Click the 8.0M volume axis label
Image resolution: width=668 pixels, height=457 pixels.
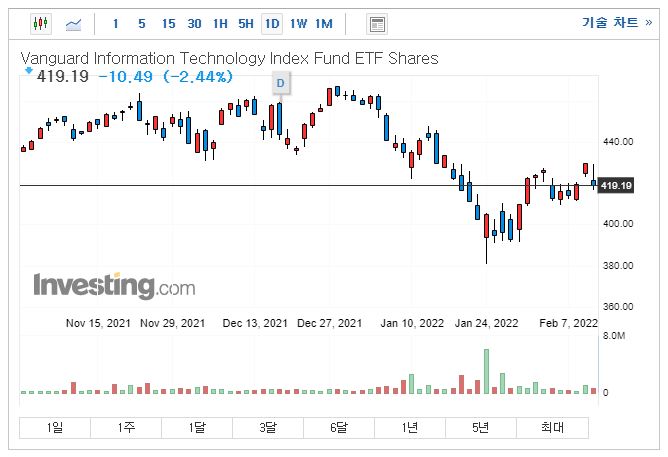coord(614,336)
